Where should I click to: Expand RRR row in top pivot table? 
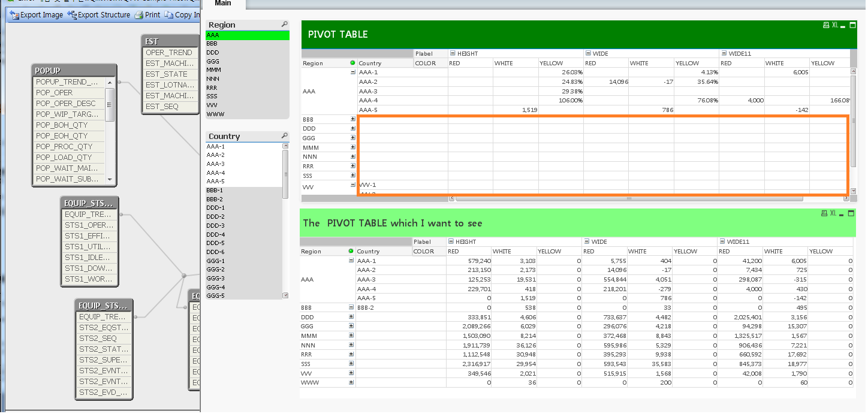[353, 166]
